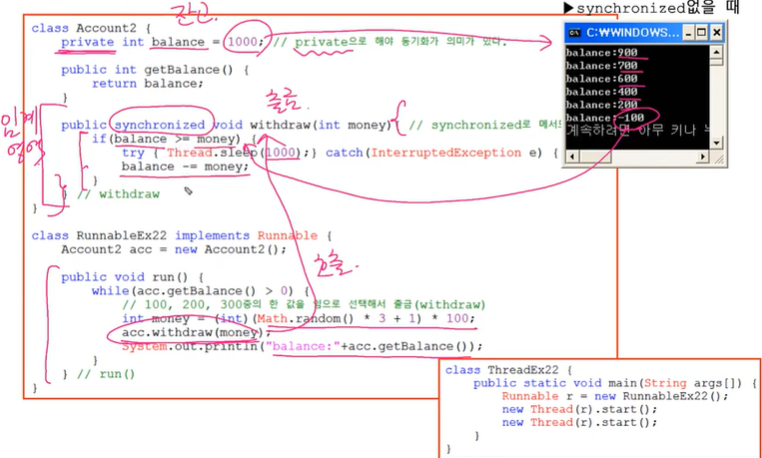Click the line Account2 acc = new Account2();
The height and width of the screenshot is (458, 762).
pyautogui.click(x=174, y=250)
